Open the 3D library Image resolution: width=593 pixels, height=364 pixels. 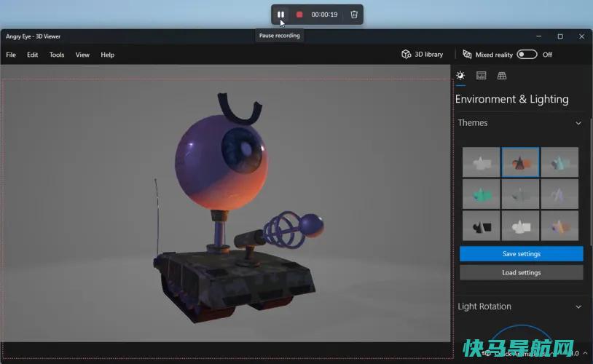click(422, 55)
